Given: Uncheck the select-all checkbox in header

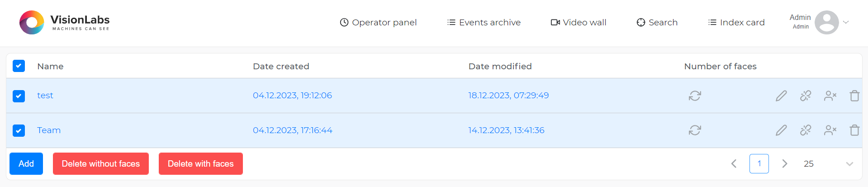Looking at the screenshot, I should pos(19,66).
